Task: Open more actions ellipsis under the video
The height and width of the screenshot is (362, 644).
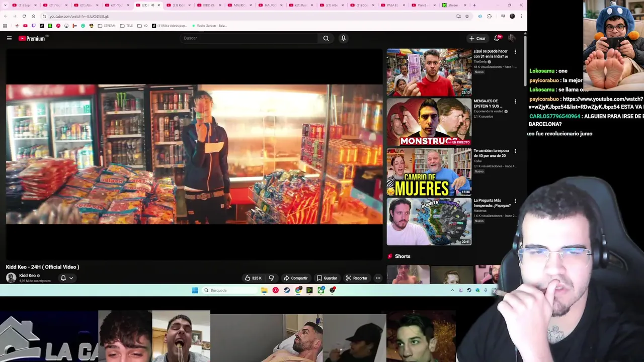Action: click(x=378, y=278)
